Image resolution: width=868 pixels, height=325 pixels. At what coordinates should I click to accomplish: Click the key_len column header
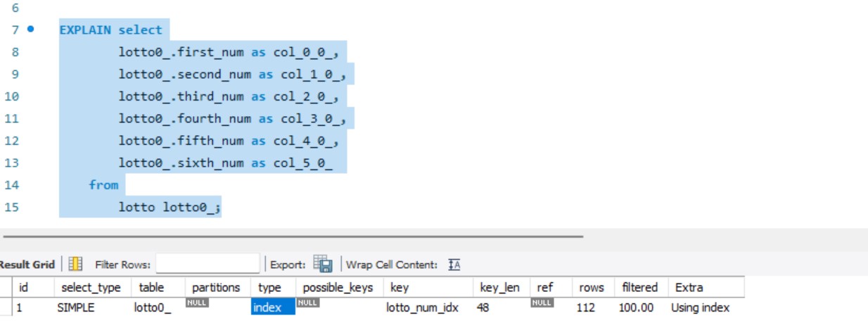[501, 287]
